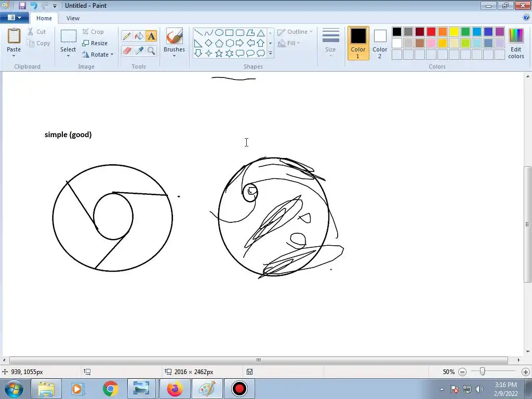Activate Color 1 foreground selector
The height and width of the screenshot is (399, 532).
tap(358, 44)
